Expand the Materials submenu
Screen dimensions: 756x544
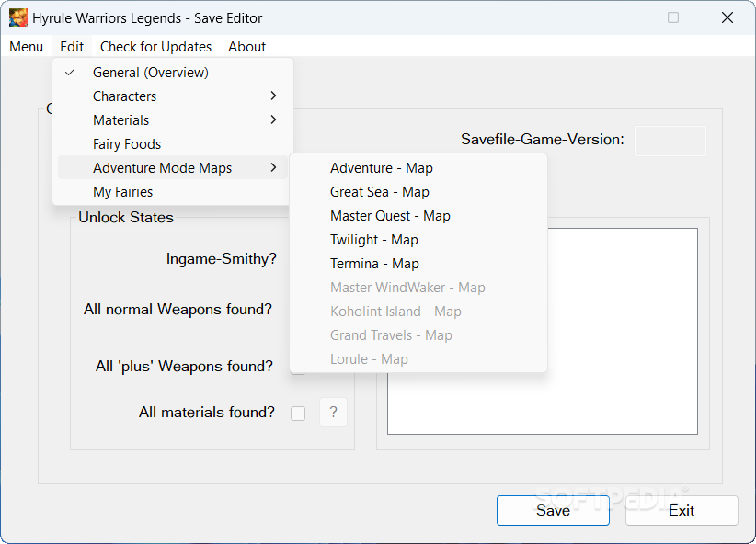pyautogui.click(x=173, y=120)
